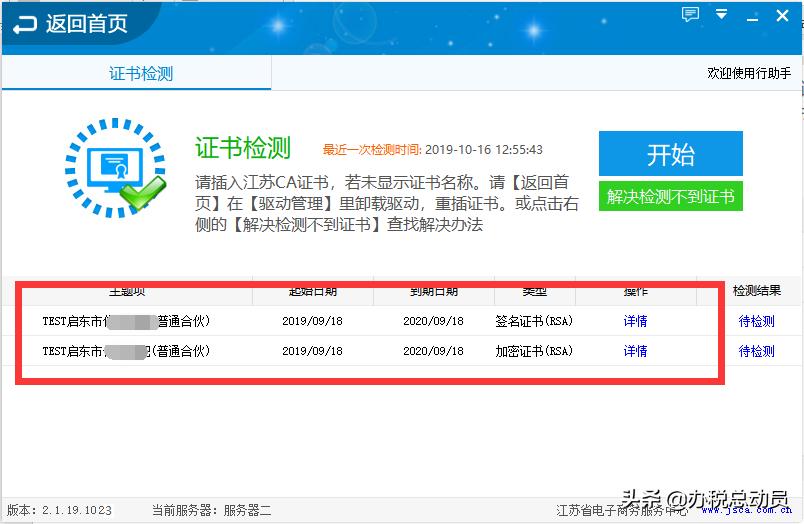Click 待检测 in the 加密证书 row
The width and height of the screenshot is (804, 524).
pyautogui.click(x=756, y=351)
